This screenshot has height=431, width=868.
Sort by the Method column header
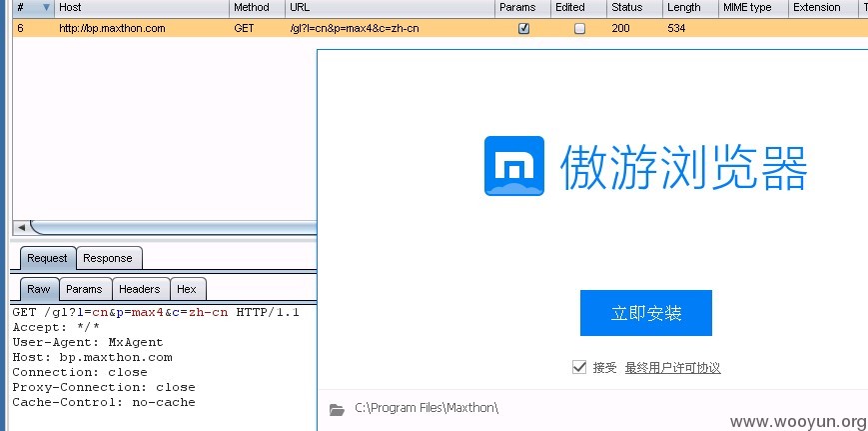point(257,8)
